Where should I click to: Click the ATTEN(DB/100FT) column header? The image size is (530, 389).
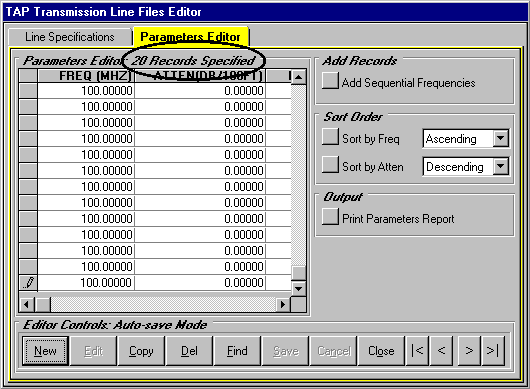tap(200, 76)
